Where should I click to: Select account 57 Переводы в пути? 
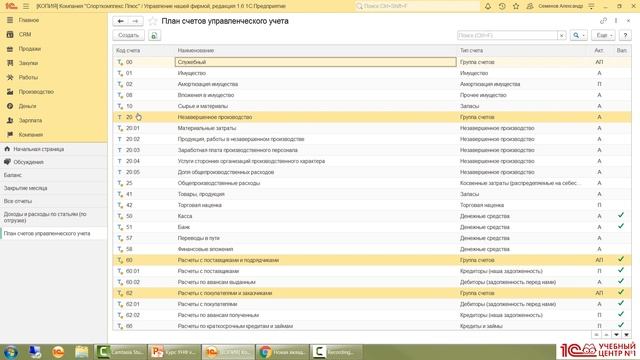[x=372, y=238]
